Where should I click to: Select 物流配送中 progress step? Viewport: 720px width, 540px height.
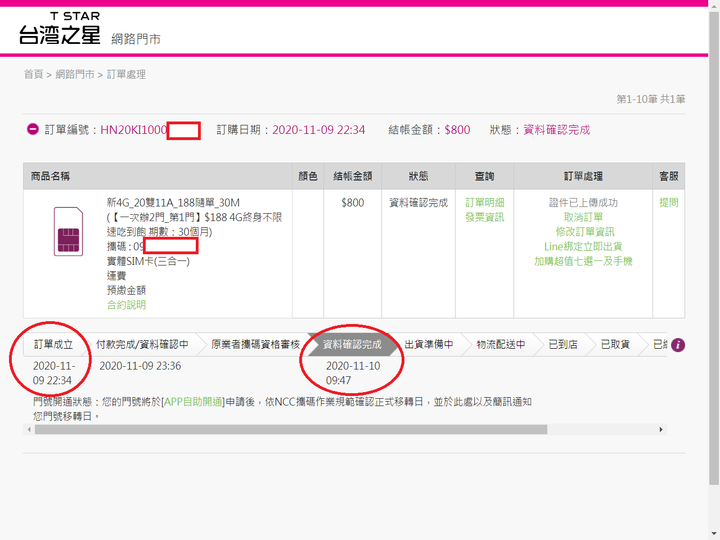pyautogui.click(x=501, y=344)
